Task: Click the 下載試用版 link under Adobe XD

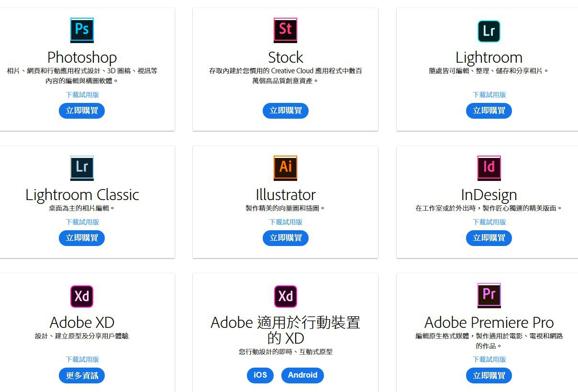Action: click(x=82, y=359)
